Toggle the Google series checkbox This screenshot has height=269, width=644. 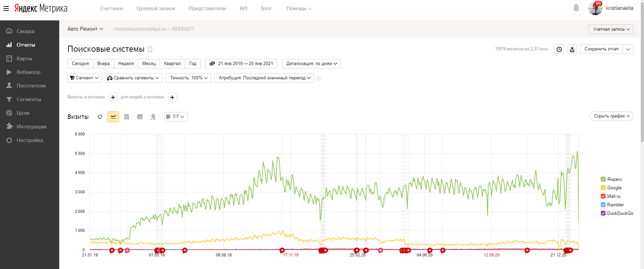pyautogui.click(x=603, y=188)
